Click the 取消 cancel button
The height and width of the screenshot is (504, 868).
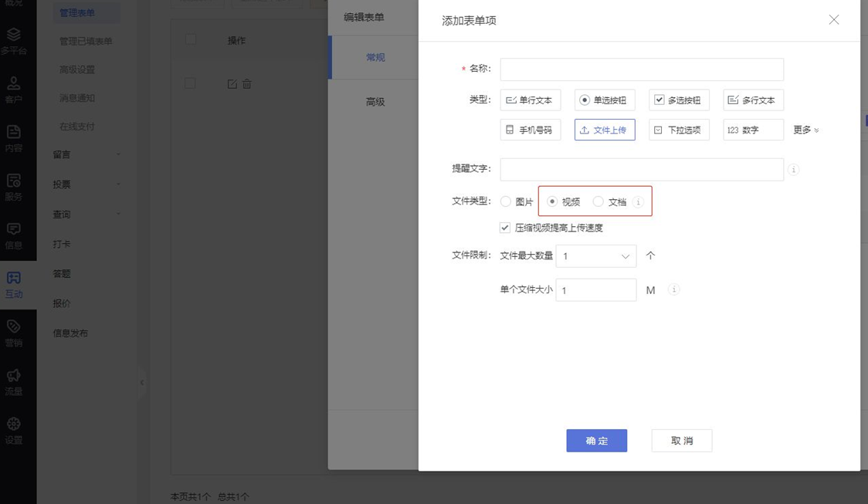[682, 441]
